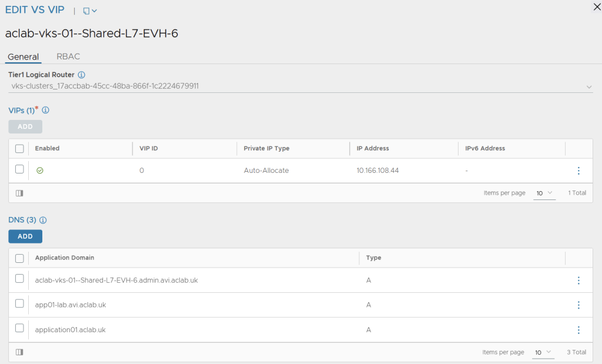The height and width of the screenshot is (364, 602).
Task: Expand the Tier1 Logical Router dropdown
Action: pyautogui.click(x=589, y=86)
